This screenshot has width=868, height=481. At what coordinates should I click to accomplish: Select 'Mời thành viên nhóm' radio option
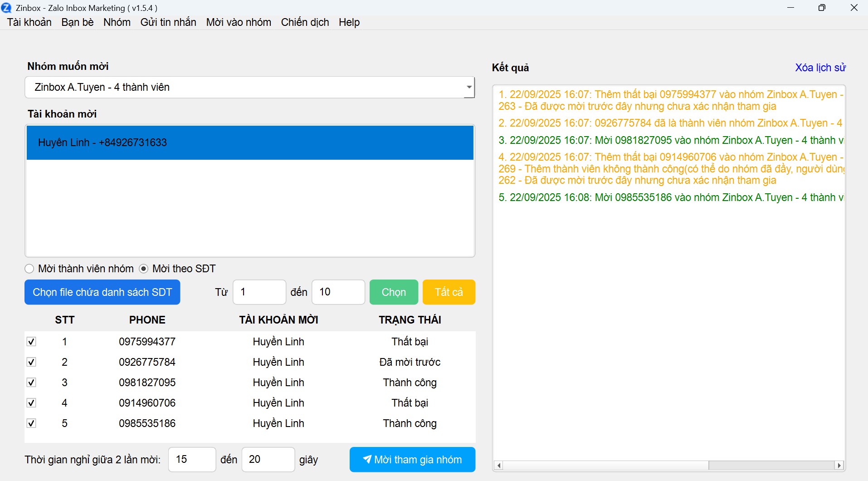[29, 269]
